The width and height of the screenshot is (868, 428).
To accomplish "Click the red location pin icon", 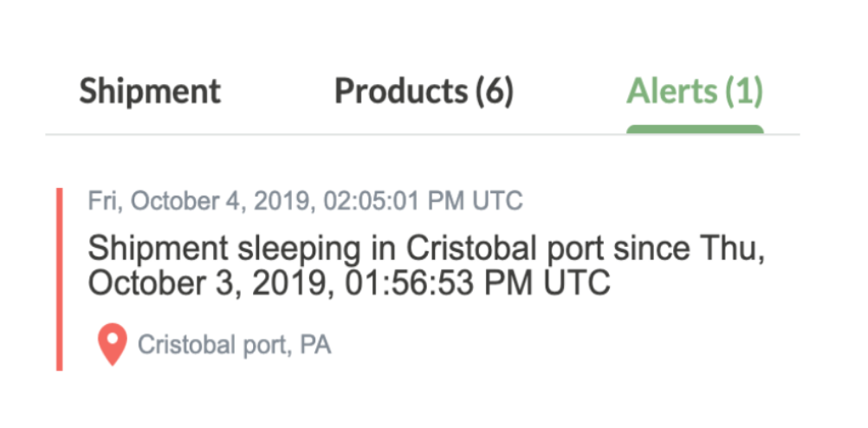I will click(113, 344).
